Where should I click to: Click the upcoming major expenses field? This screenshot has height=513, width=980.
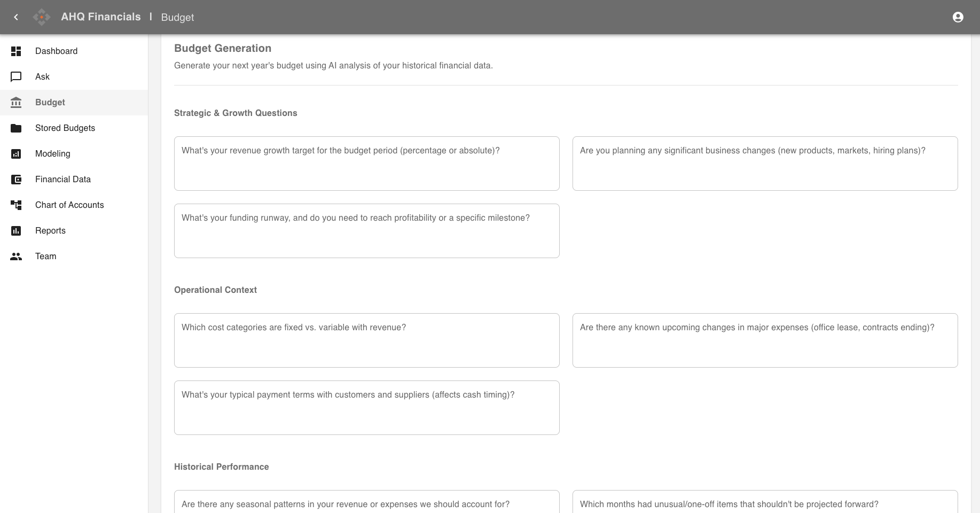pos(765,340)
